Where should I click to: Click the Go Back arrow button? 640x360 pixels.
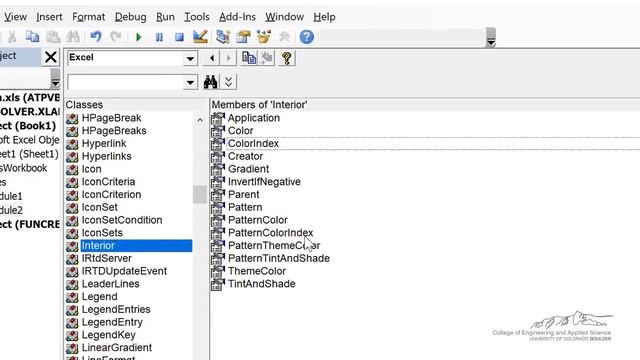coord(211,58)
